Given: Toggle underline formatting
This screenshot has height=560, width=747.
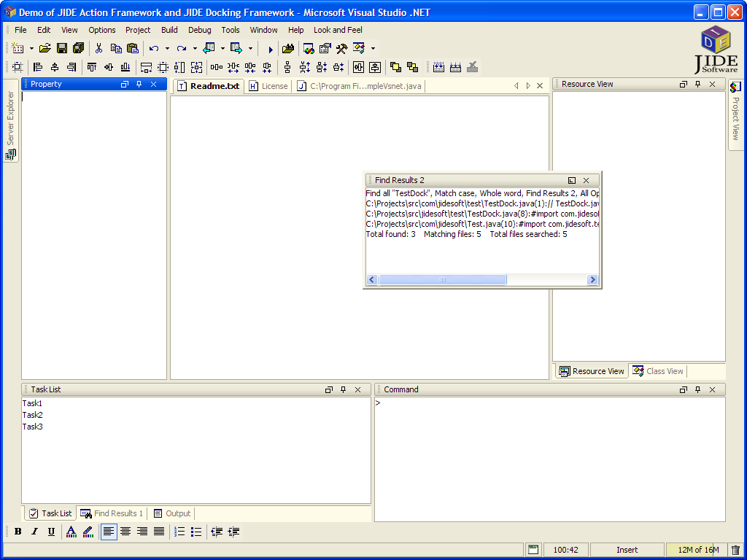Looking at the screenshot, I should 51,532.
